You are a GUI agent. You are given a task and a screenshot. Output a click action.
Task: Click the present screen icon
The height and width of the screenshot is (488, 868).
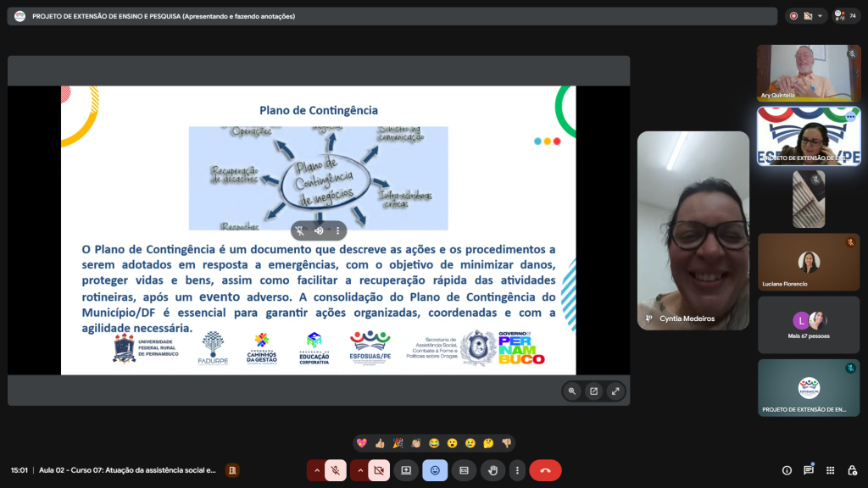406,470
